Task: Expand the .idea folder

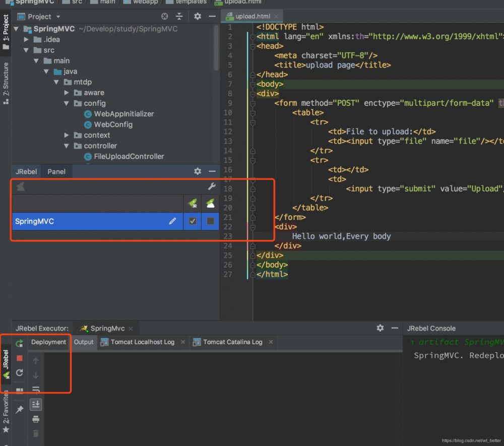Action: tap(26, 39)
